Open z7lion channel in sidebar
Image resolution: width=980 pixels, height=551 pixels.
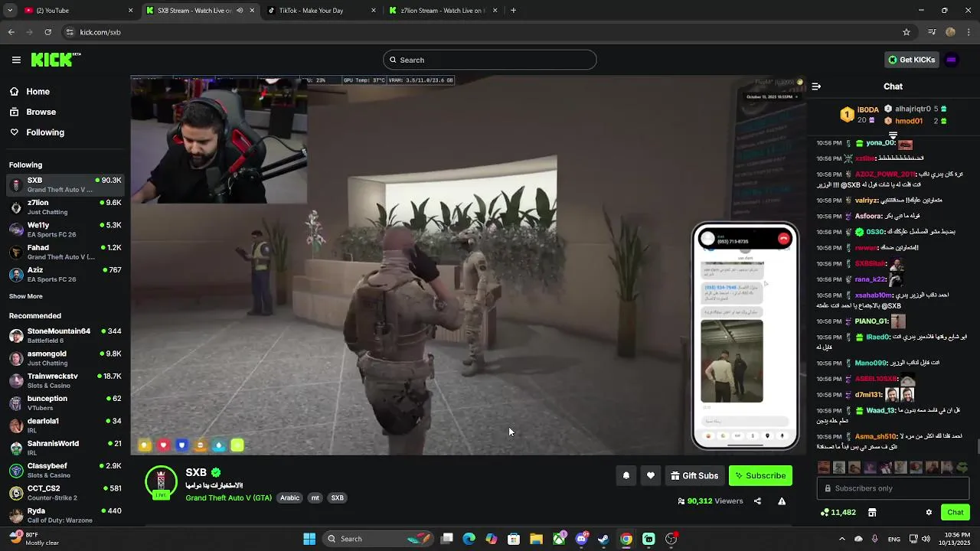click(x=65, y=207)
